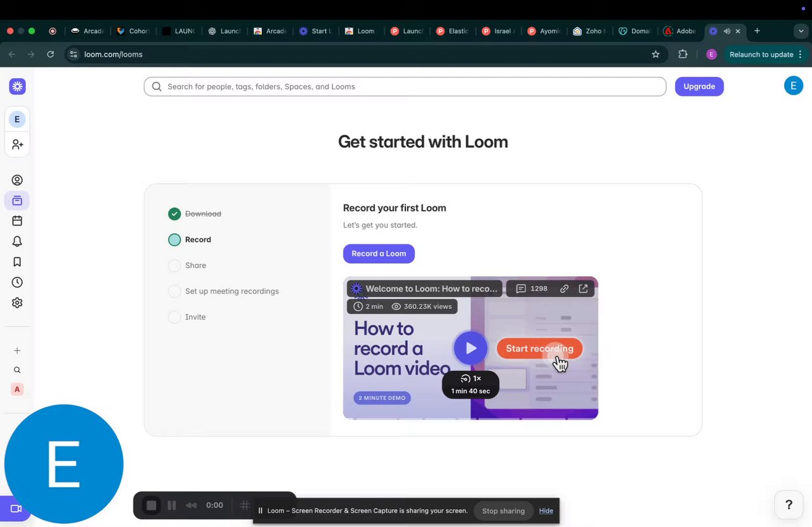Close the active Loom tab
Viewport: 812px width, 527px height.
point(738,31)
